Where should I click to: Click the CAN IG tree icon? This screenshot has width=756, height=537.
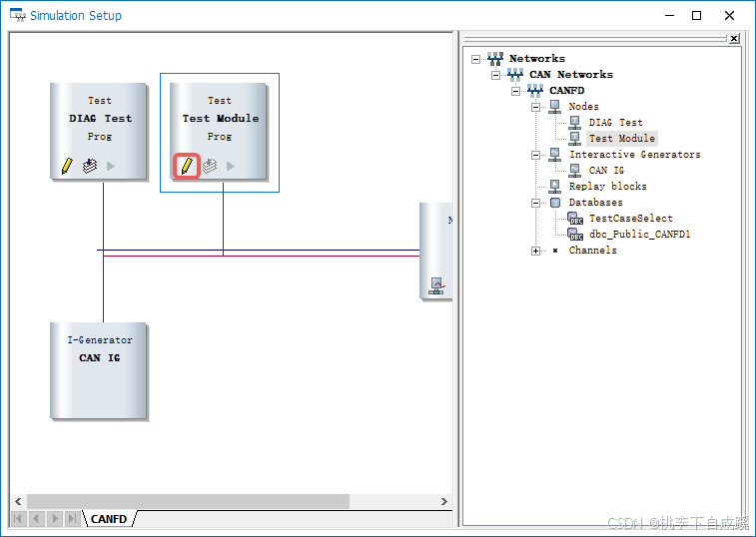coord(574,170)
